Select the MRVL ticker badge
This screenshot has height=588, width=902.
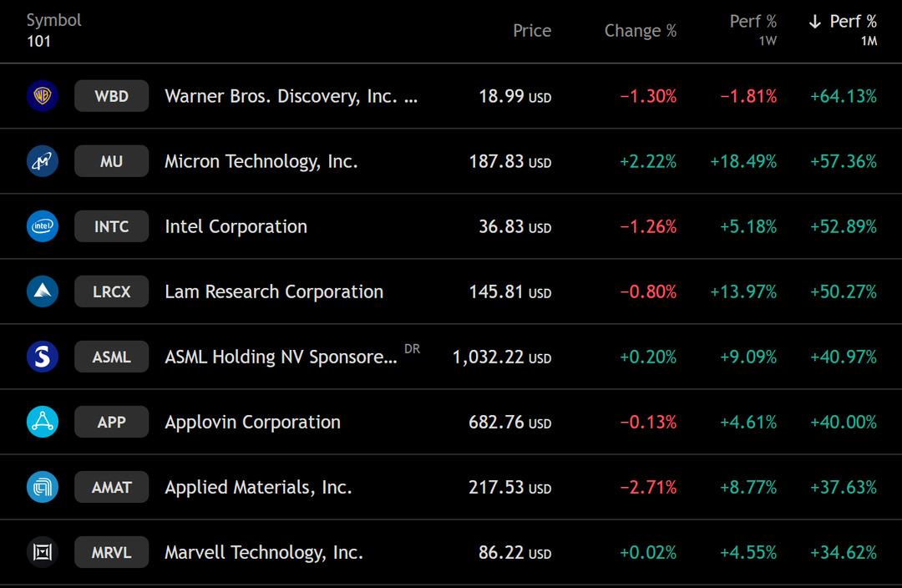[111, 552]
